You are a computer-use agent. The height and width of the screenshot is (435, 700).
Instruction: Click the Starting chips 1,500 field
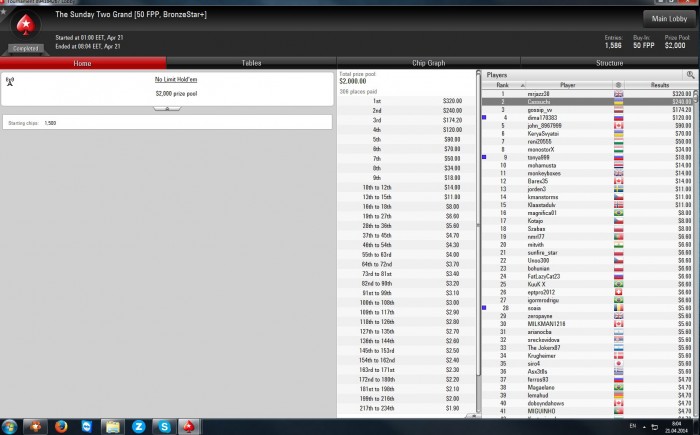click(167, 123)
